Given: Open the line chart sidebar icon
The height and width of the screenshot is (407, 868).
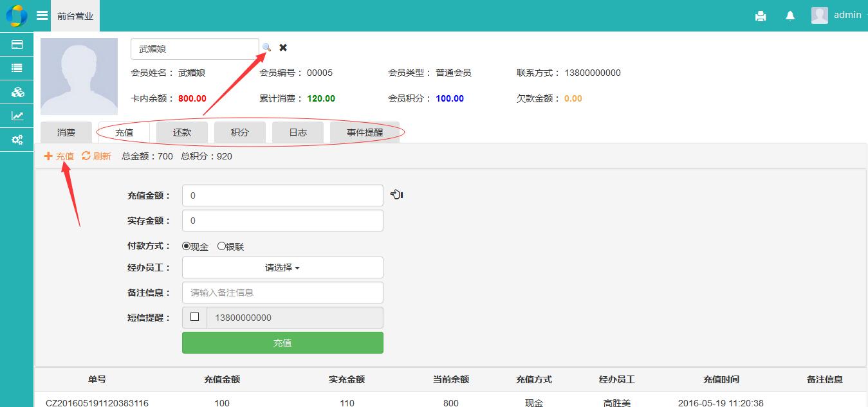Looking at the screenshot, I should click(17, 116).
